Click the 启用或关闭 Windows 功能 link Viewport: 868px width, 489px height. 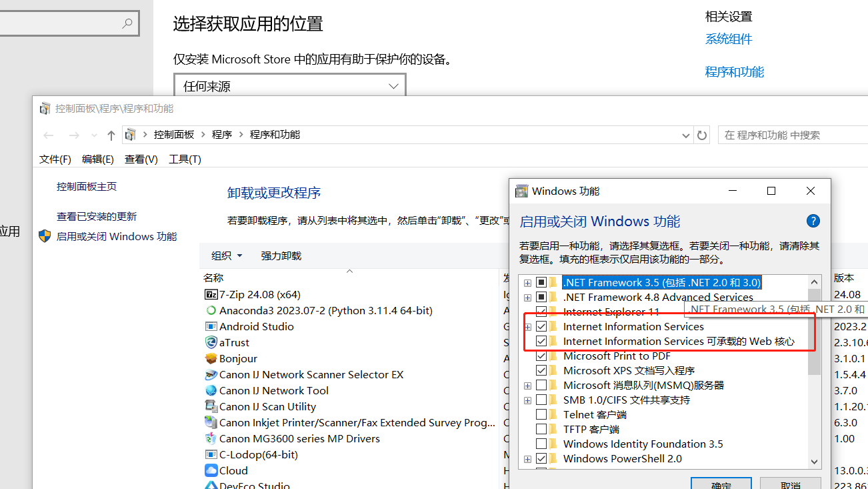[117, 236]
